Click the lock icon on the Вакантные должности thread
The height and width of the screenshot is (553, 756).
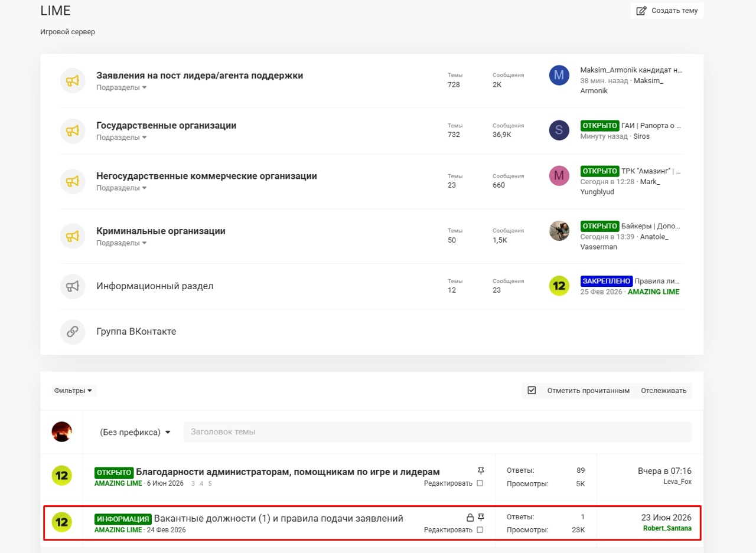tap(470, 518)
